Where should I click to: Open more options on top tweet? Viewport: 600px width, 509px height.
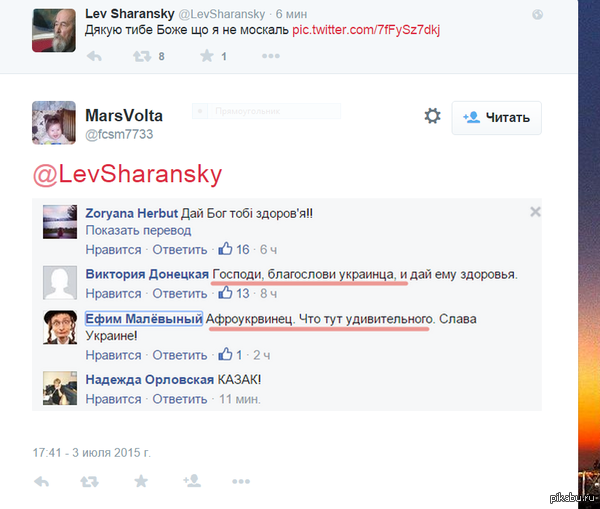(x=271, y=56)
